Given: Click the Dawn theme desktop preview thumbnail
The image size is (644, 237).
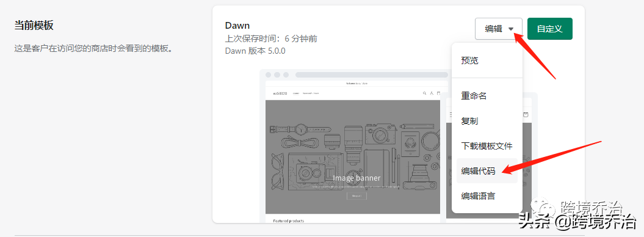Looking at the screenshot, I should coord(353,146).
